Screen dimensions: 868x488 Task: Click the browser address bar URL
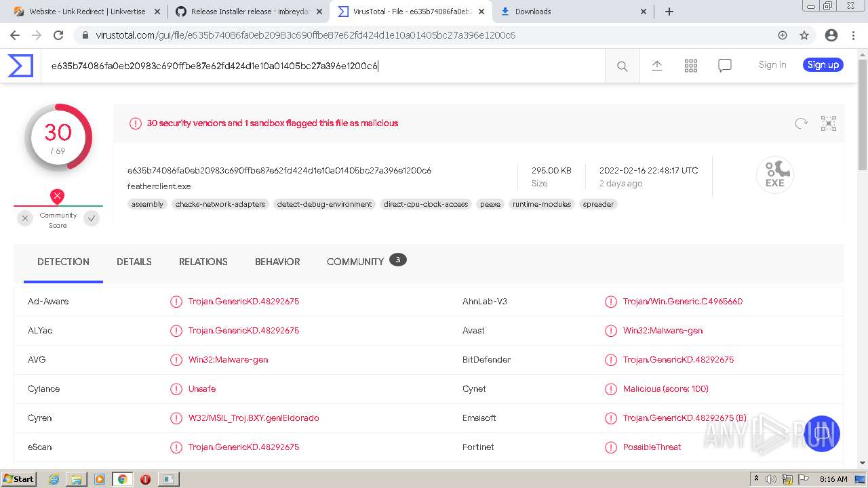tap(305, 35)
